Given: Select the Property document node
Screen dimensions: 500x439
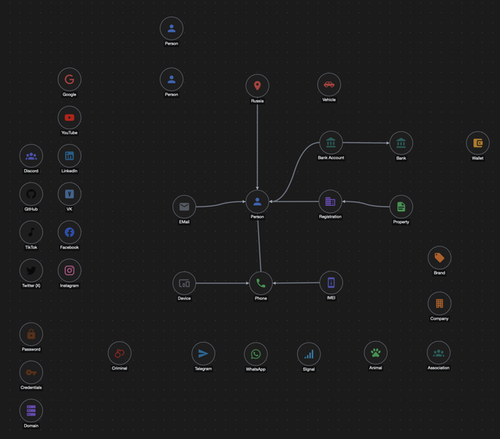Looking at the screenshot, I should click(x=401, y=207).
